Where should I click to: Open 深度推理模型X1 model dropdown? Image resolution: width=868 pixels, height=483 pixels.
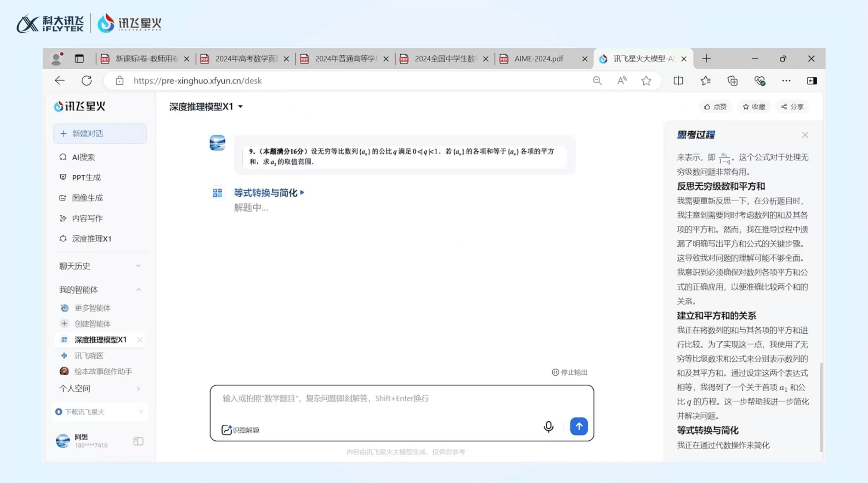pos(206,107)
